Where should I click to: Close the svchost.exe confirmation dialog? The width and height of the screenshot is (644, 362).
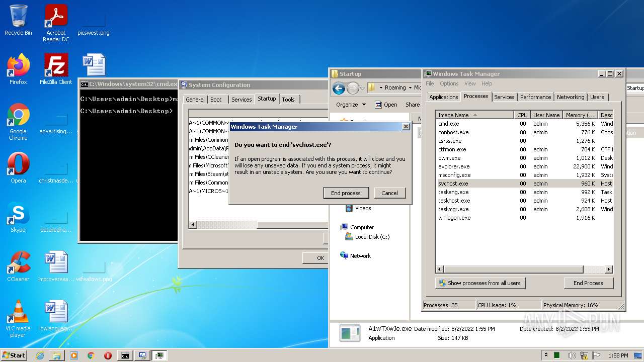point(406,127)
